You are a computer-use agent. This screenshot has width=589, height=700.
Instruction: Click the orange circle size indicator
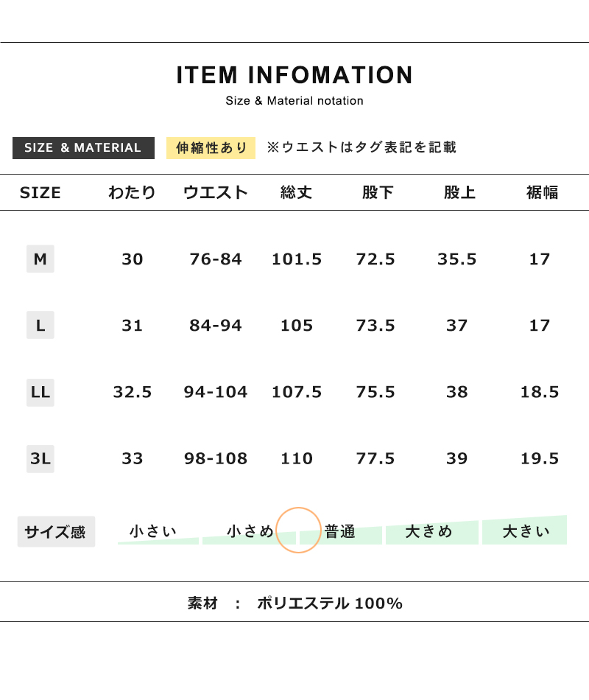pos(298,531)
